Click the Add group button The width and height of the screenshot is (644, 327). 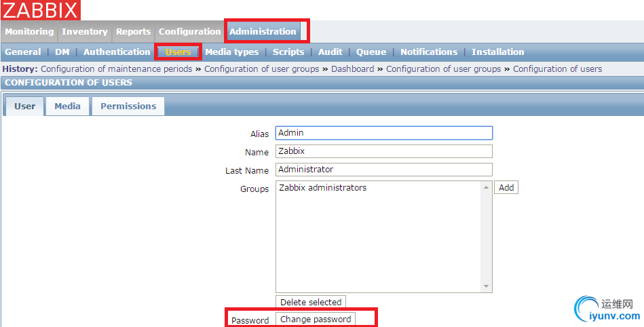(506, 187)
